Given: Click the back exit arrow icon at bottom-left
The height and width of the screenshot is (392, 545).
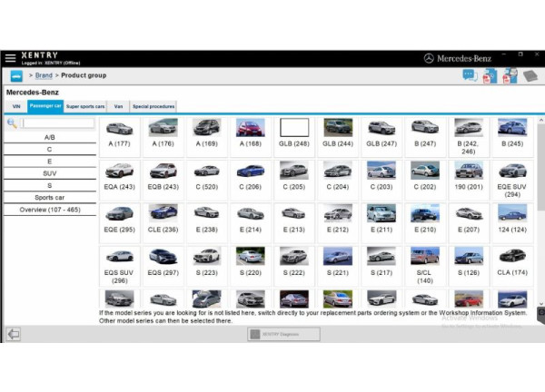Looking at the screenshot, I should click(13, 334).
